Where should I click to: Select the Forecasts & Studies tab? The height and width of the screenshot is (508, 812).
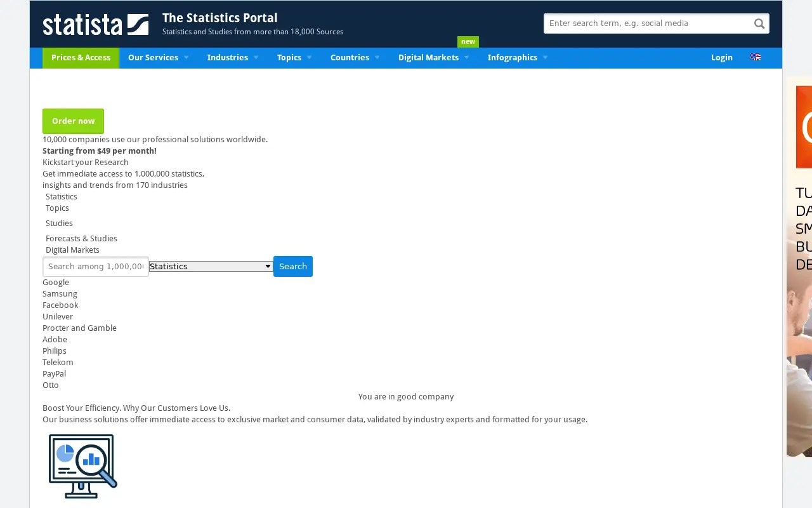(81, 239)
